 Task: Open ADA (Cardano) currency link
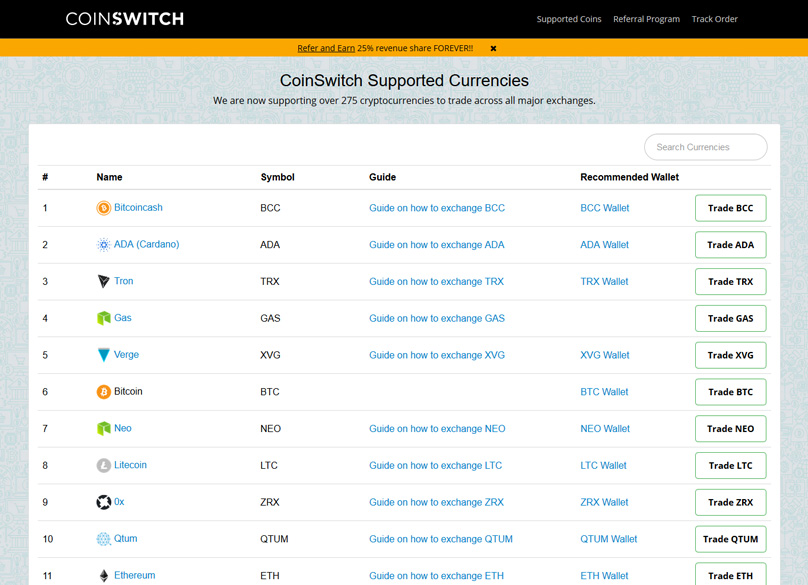[x=146, y=244]
